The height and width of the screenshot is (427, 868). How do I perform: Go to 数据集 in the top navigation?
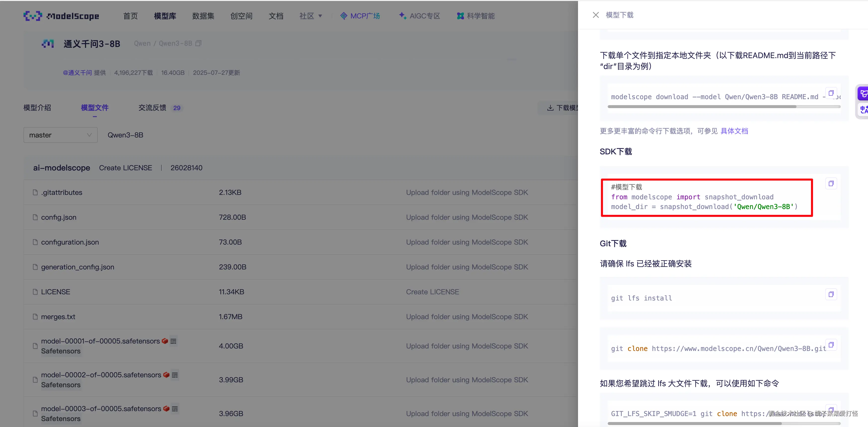(x=203, y=16)
